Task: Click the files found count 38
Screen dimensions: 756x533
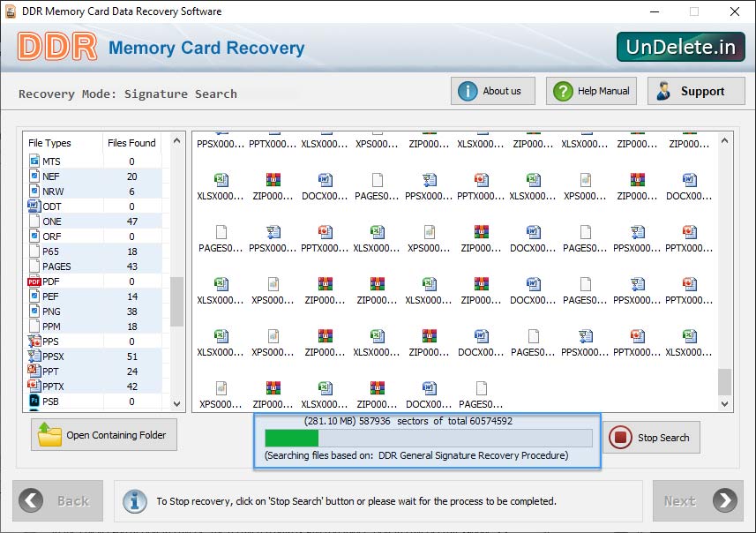Action: point(132,312)
